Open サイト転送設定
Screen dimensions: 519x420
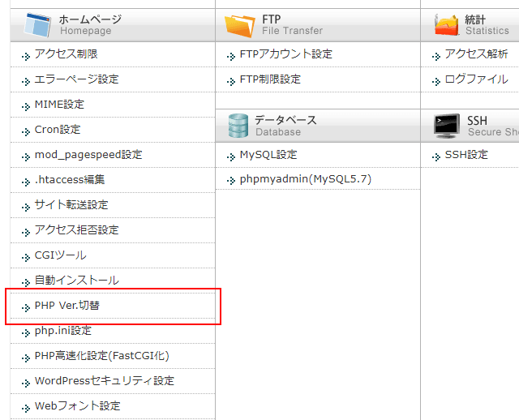pos(71,205)
